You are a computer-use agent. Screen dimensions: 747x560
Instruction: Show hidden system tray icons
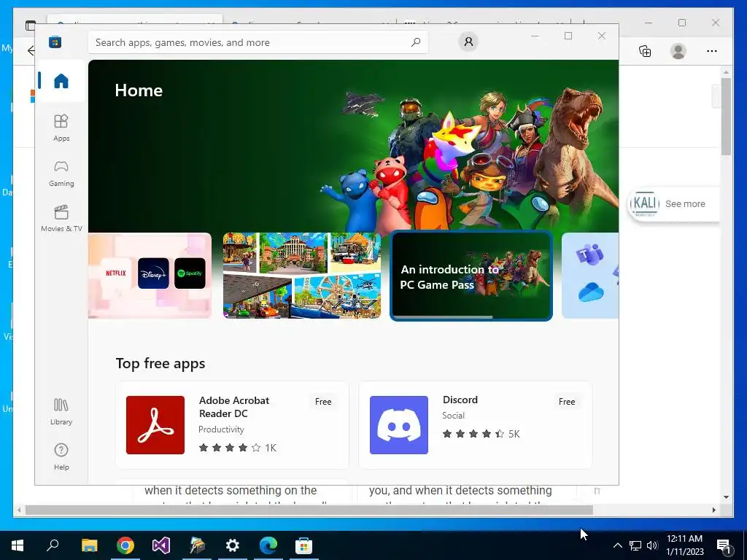[617, 545]
